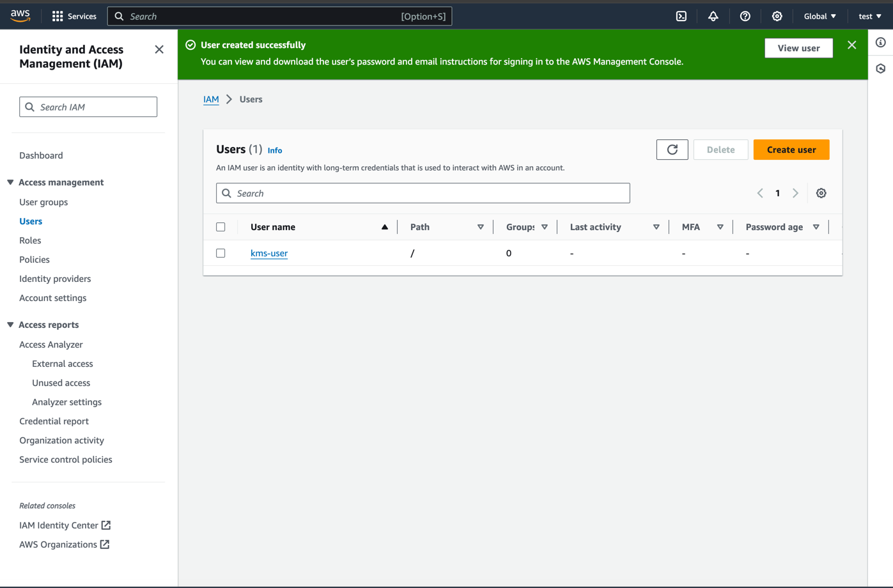893x588 pixels.
Task: Click the Delete button
Action: [720, 150]
